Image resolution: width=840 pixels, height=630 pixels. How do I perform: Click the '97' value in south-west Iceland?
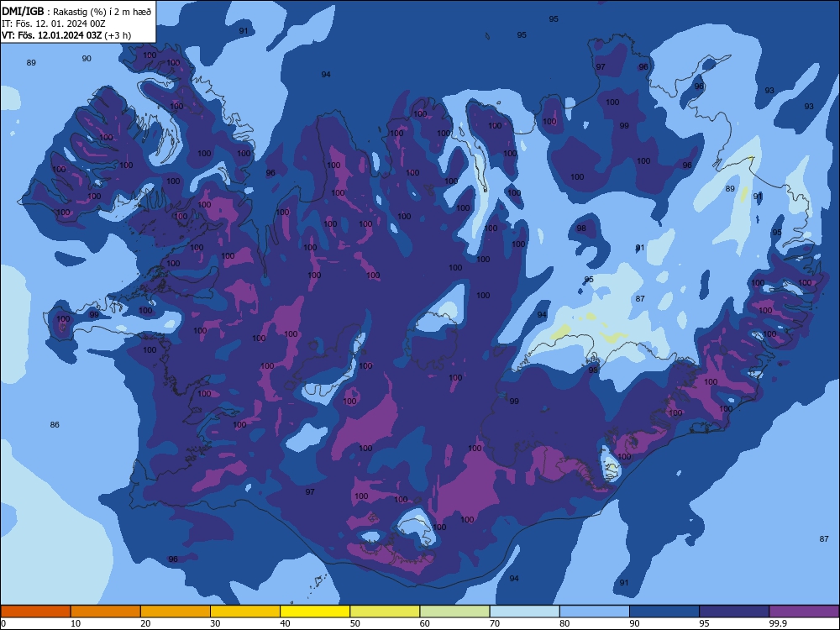click(310, 491)
